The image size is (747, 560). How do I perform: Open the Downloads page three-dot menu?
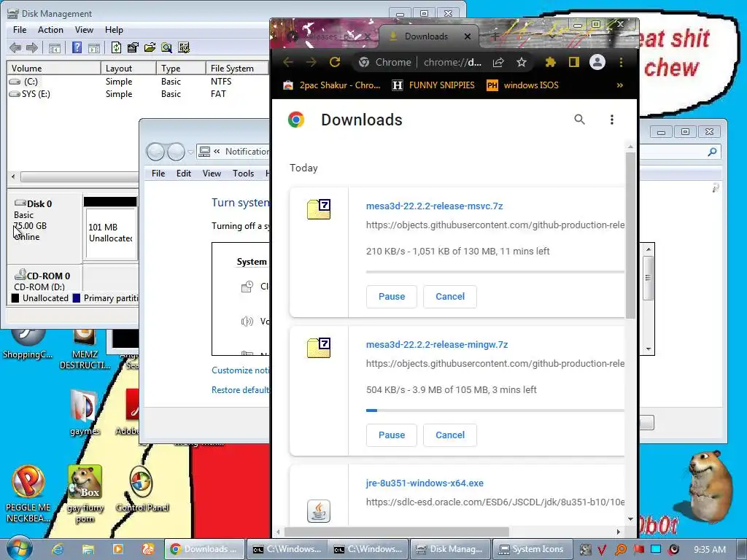click(x=612, y=120)
